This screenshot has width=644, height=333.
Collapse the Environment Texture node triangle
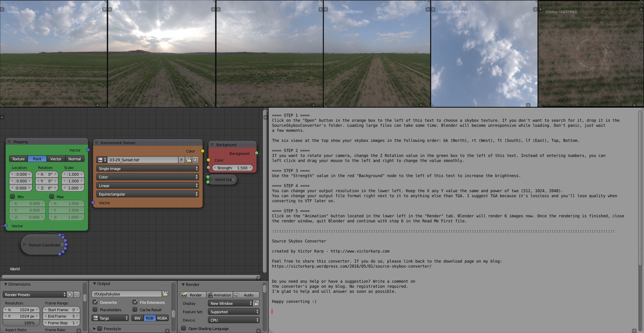point(97,143)
